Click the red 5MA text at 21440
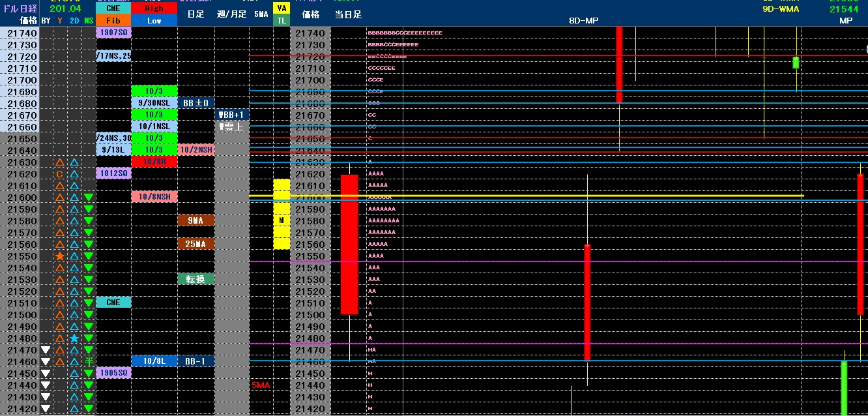Image resolution: width=868 pixels, height=416 pixels. click(x=261, y=385)
